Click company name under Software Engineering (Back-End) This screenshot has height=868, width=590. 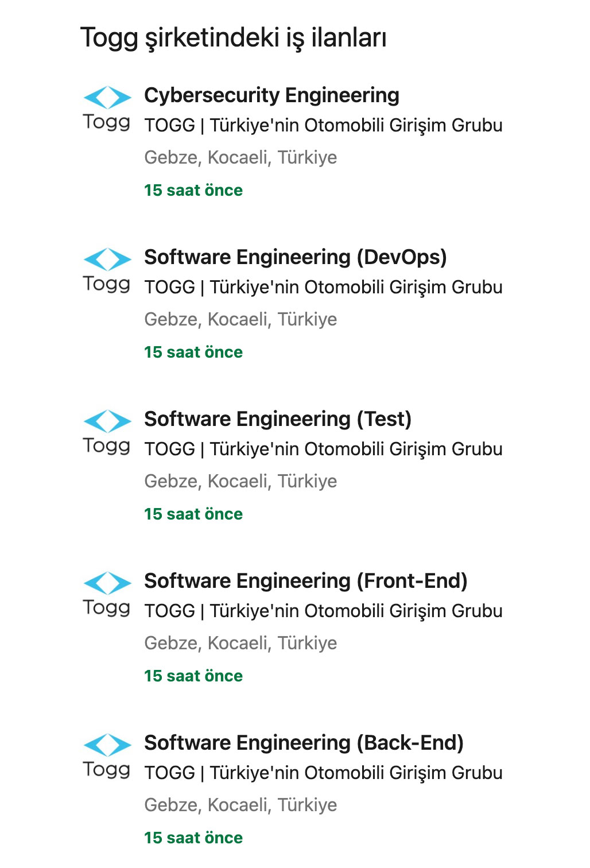click(x=323, y=773)
